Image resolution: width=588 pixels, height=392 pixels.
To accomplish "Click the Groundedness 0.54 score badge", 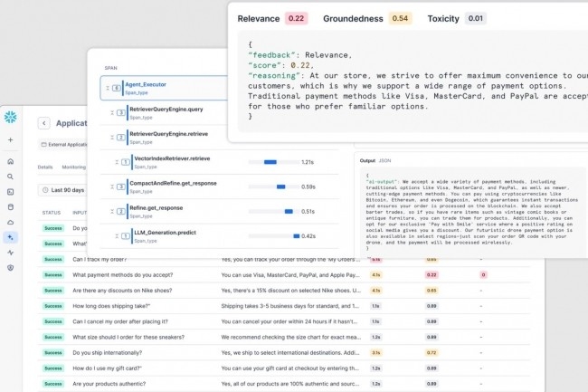I will (x=402, y=19).
